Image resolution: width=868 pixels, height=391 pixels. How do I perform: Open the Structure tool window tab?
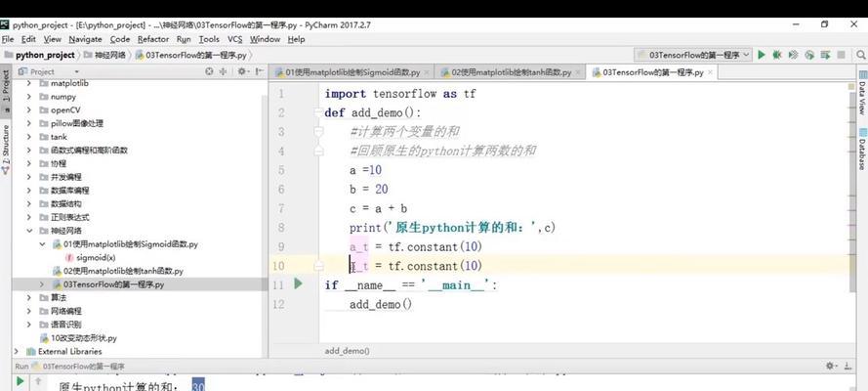point(6,149)
